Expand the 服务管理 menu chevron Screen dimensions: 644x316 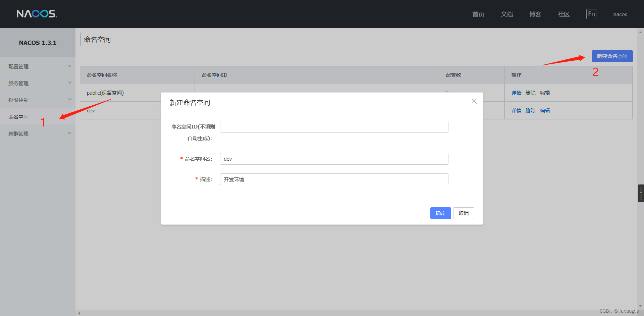click(70, 83)
